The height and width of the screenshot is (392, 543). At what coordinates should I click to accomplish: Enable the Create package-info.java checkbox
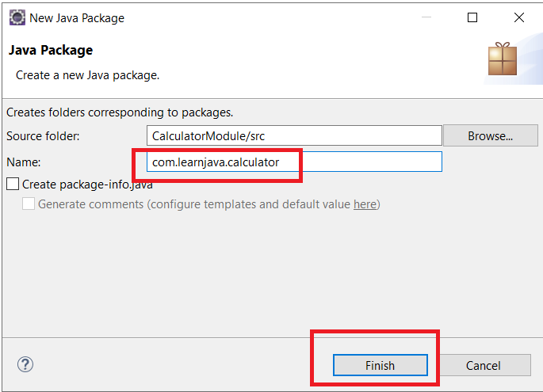pos(13,185)
